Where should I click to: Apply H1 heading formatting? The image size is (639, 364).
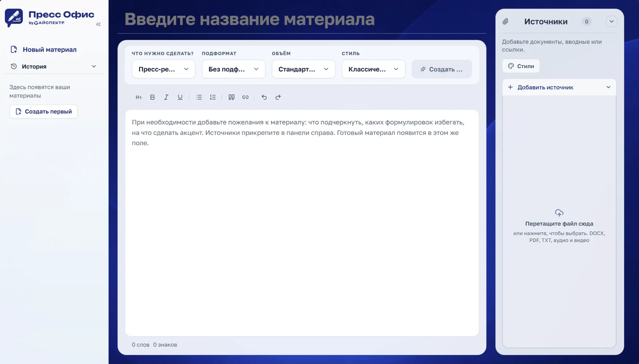tap(139, 97)
